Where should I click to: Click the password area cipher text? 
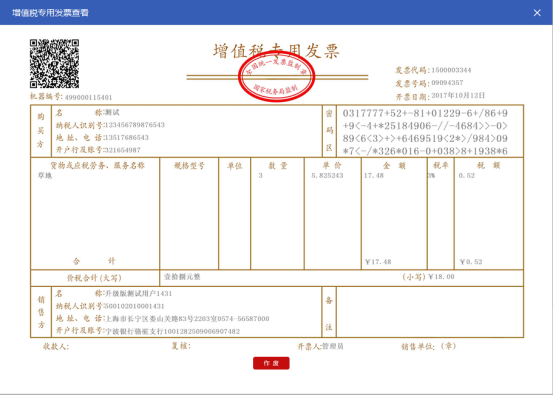425,132
